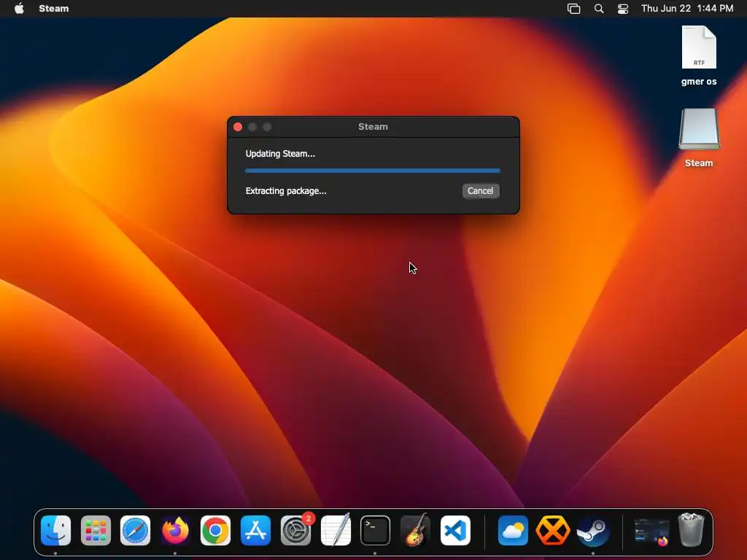Click the Steam window title bar
The image size is (747, 560).
coord(373,127)
